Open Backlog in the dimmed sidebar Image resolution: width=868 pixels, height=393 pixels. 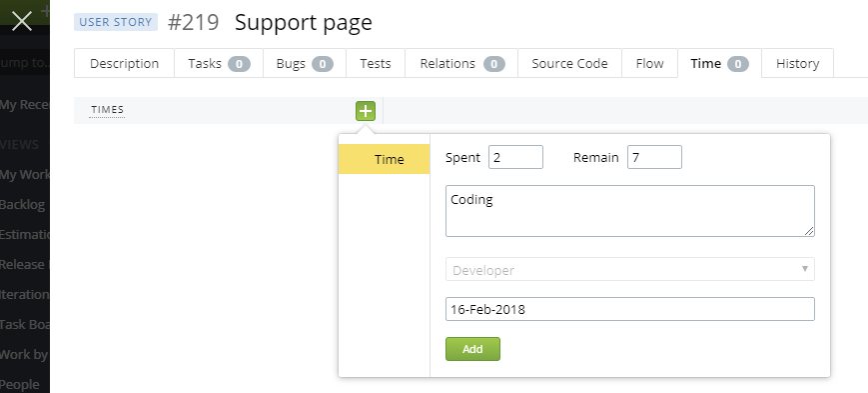[23, 205]
